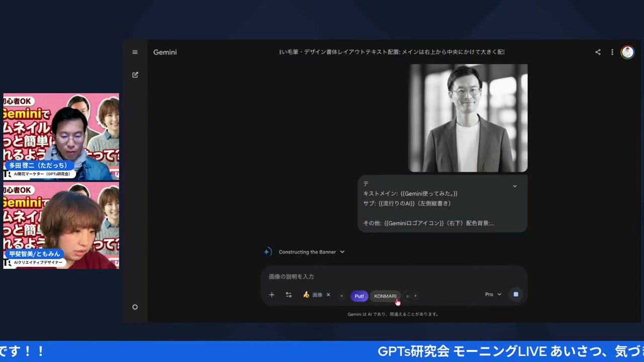644x362 pixels.
Task: Select the KONMARI suggestion chip
Action: point(385,296)
